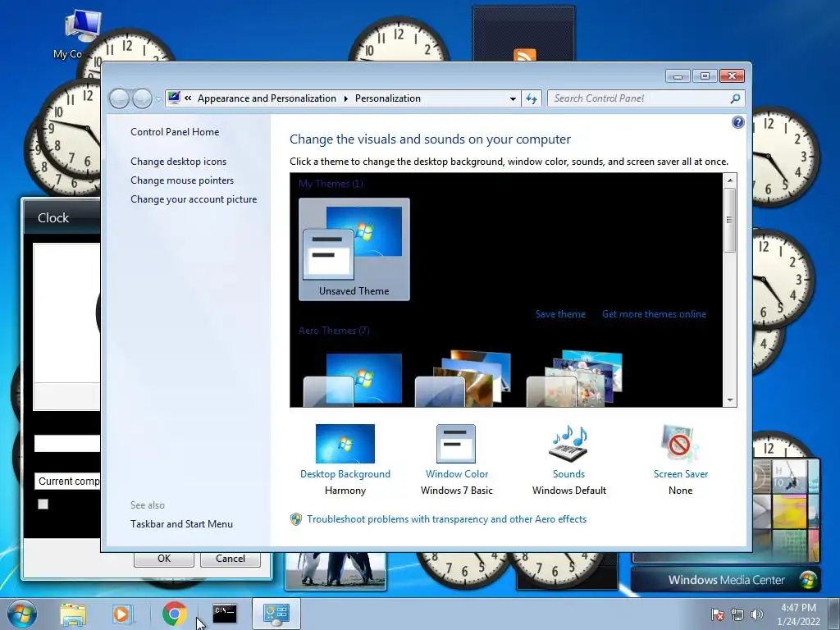840x630 pixels.
Task: Click the theme list scroll up arrow
Action: point(729,180)
